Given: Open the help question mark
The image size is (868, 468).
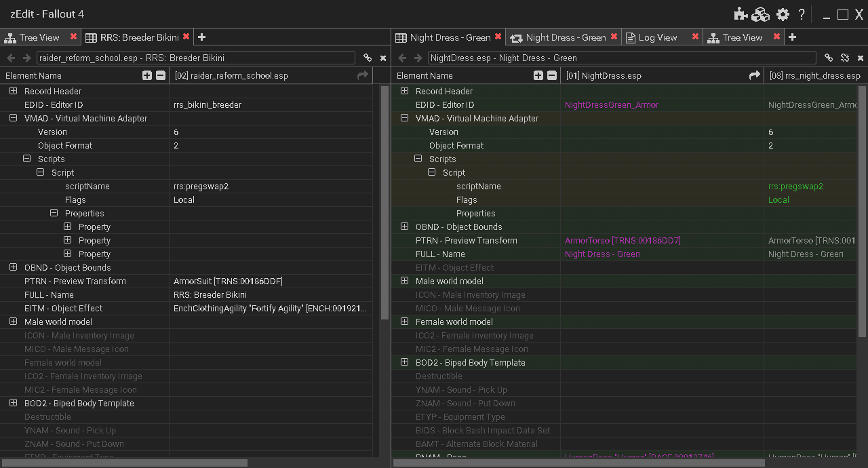Looking at the screenshot, I should 802,14.
